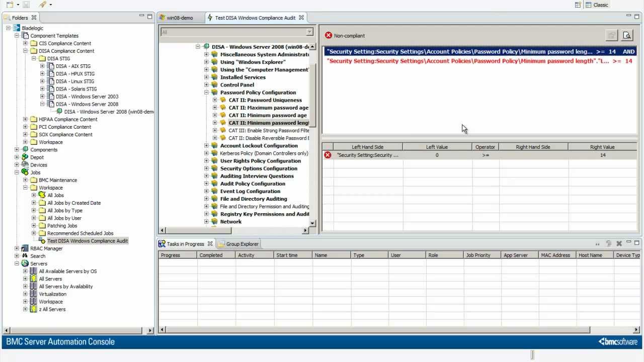Image resolution: width=644 pixels, height=362 pixels.
Task: Select All Jobs by Created Date
Action: [74, 203]
